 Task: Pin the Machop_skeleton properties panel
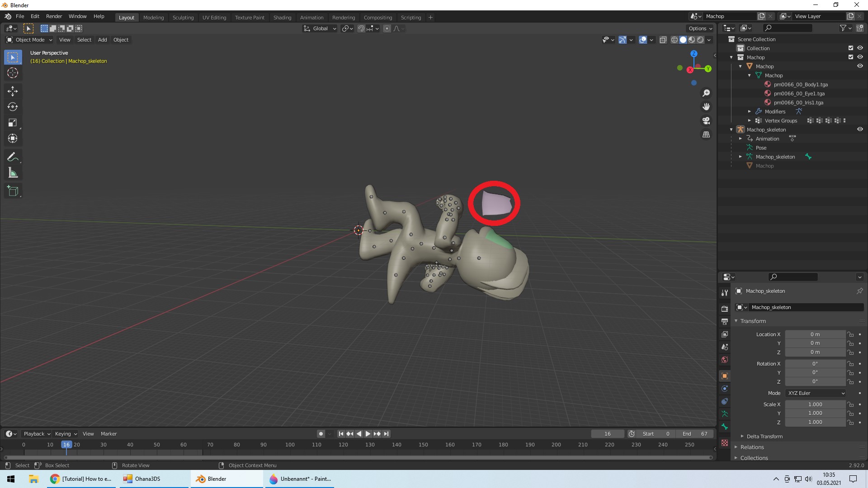point(859,291)
